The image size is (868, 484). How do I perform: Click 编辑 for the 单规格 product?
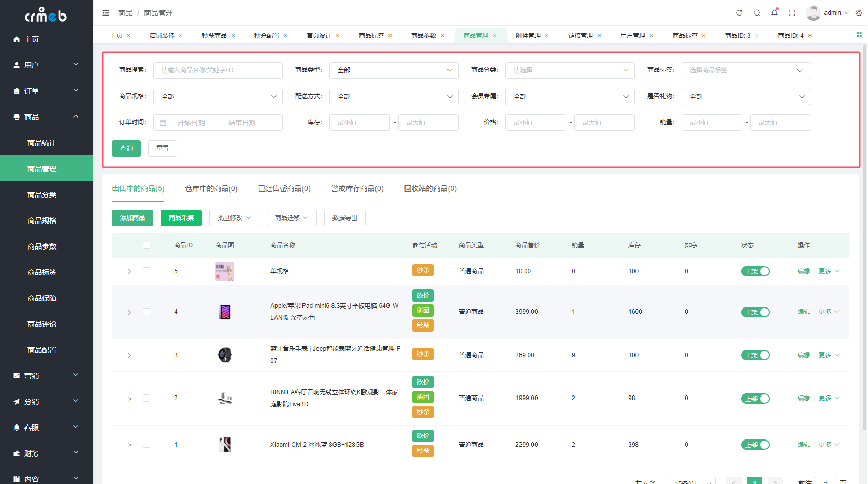(804, 271)
